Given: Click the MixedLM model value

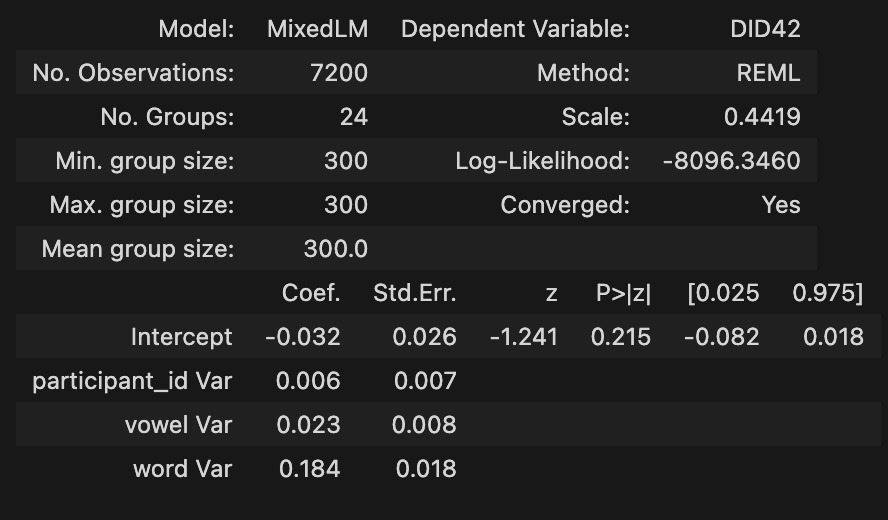Looking at the screenshot, I should click(317, 29).
